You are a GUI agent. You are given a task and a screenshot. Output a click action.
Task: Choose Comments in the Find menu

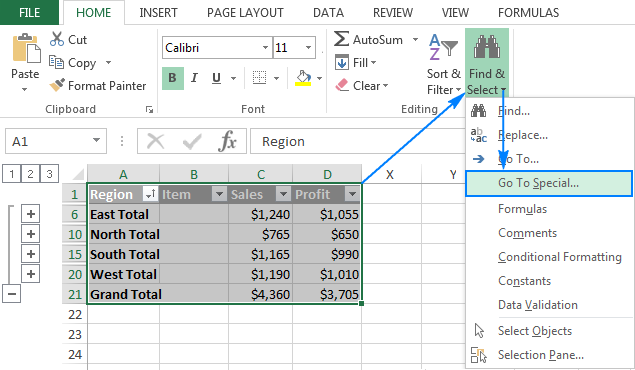tap(549, 233)
